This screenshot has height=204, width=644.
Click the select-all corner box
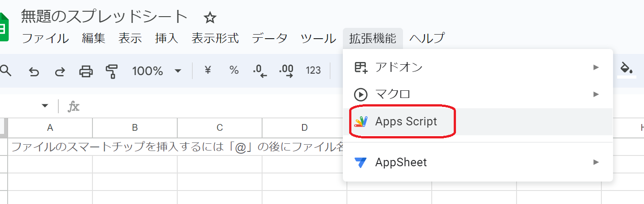point(4,128)
